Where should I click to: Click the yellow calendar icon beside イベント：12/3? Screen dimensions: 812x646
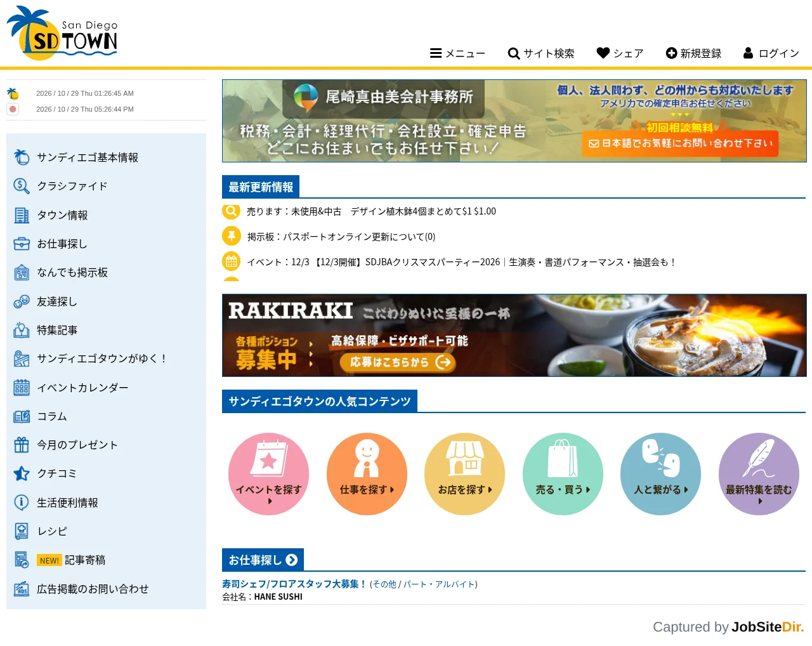point(232,261)
